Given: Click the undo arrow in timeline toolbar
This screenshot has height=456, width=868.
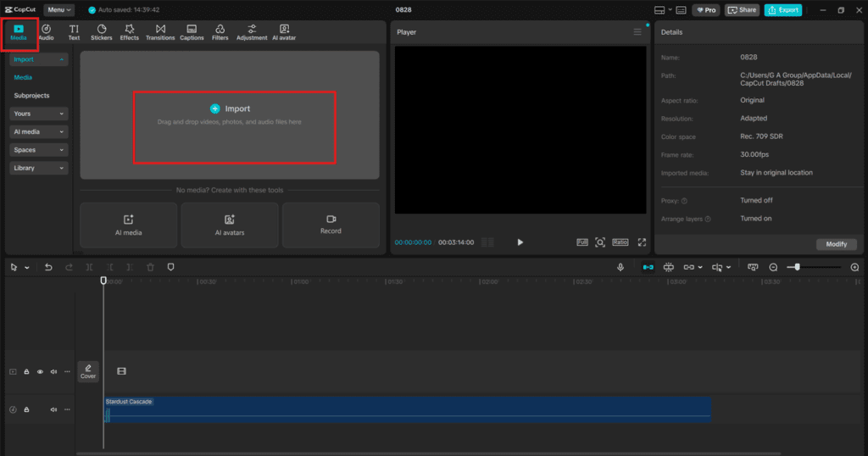Looking at the screenshot, I should coord(48,267).
